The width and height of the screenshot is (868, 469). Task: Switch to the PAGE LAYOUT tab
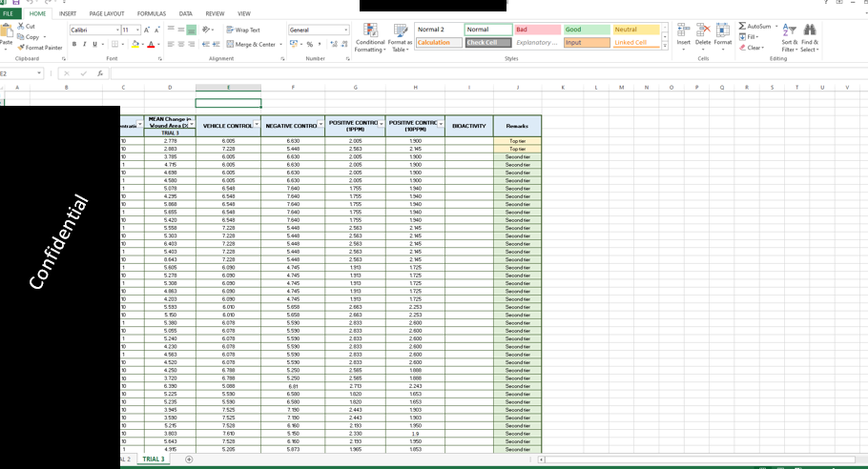[x=107, y=13]
